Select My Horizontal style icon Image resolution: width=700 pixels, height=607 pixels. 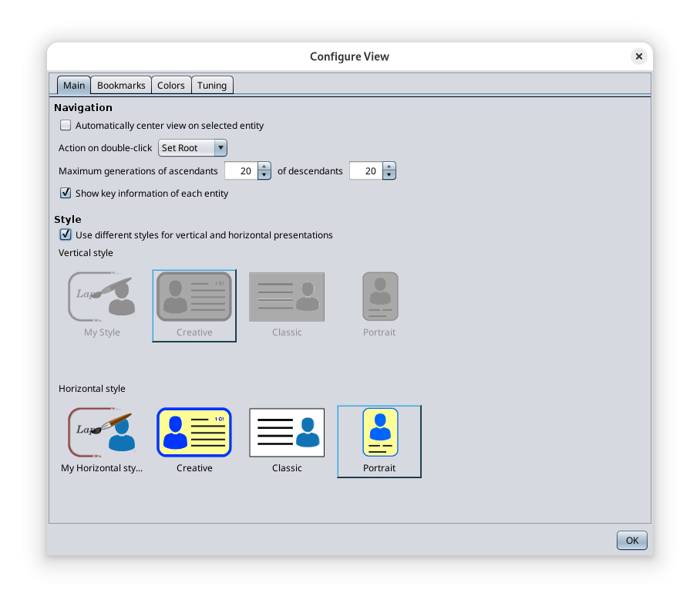click(102, 432)
